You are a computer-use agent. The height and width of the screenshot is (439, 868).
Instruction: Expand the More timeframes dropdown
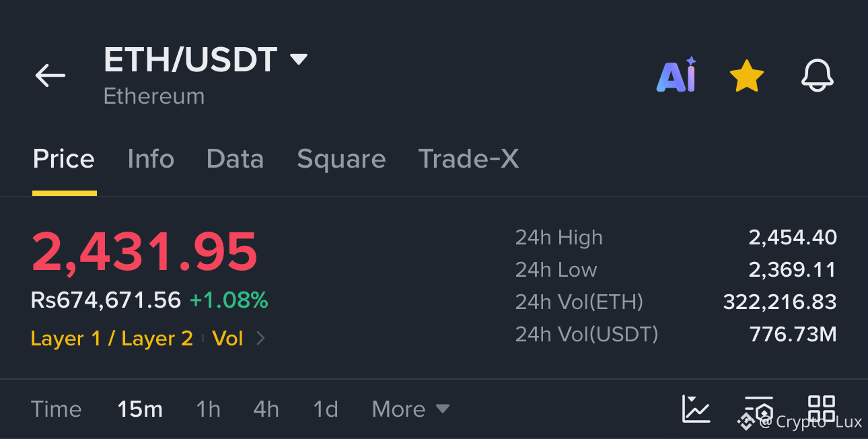[410, 409]
